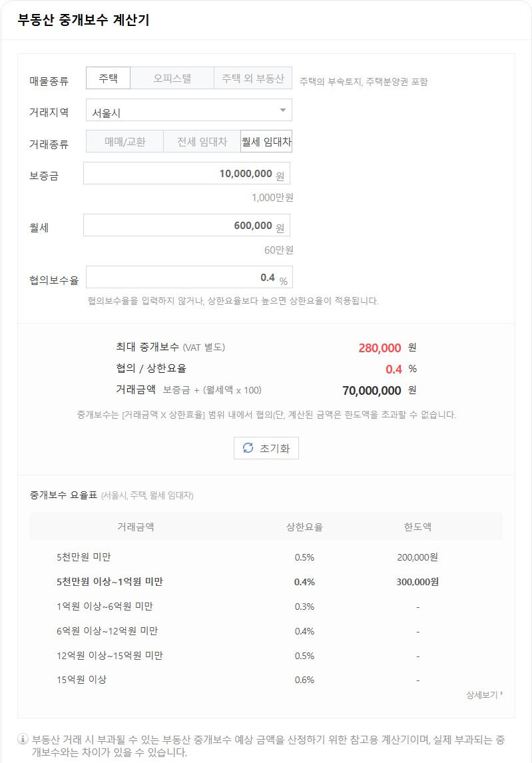This screenshot has height=763, width=532.
Task: Choose the 주택 외 부동산 tab
Action: click(x=252, y=78)
